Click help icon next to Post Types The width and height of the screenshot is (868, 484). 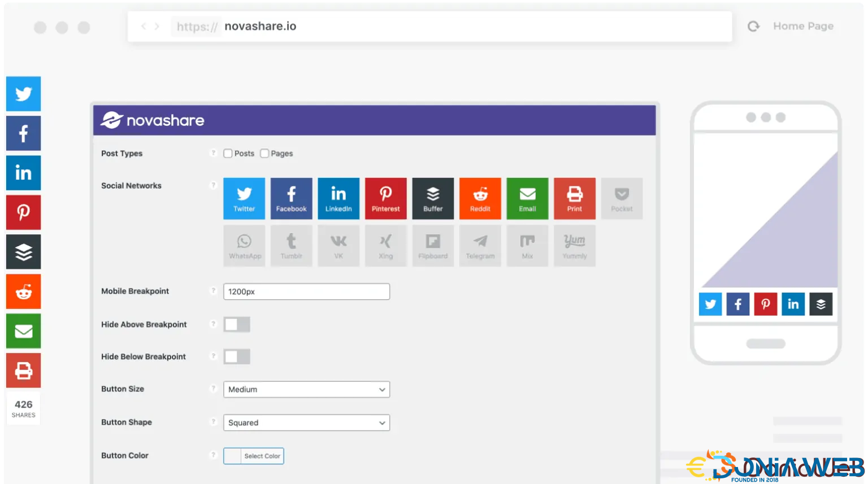(x=213, y=153)
